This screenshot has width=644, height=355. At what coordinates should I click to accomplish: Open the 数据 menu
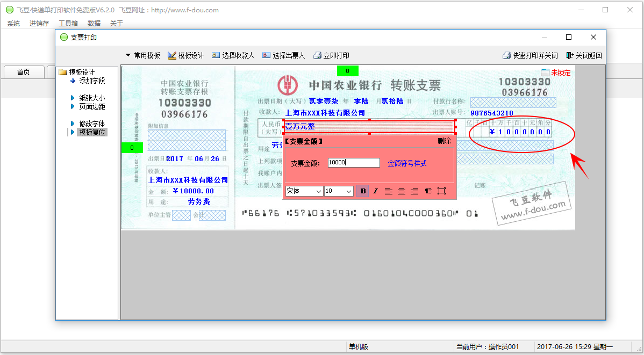point(94,24)
